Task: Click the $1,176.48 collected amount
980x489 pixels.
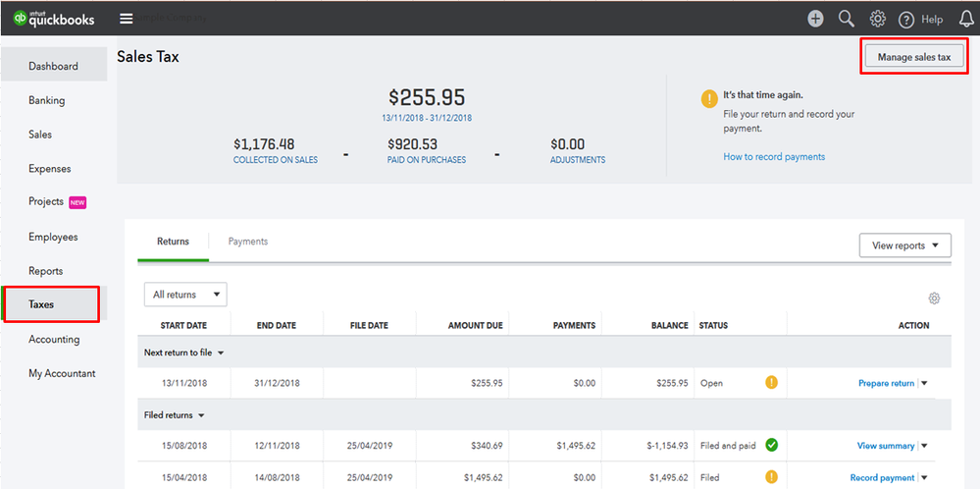Action: (x=265, y=144)
